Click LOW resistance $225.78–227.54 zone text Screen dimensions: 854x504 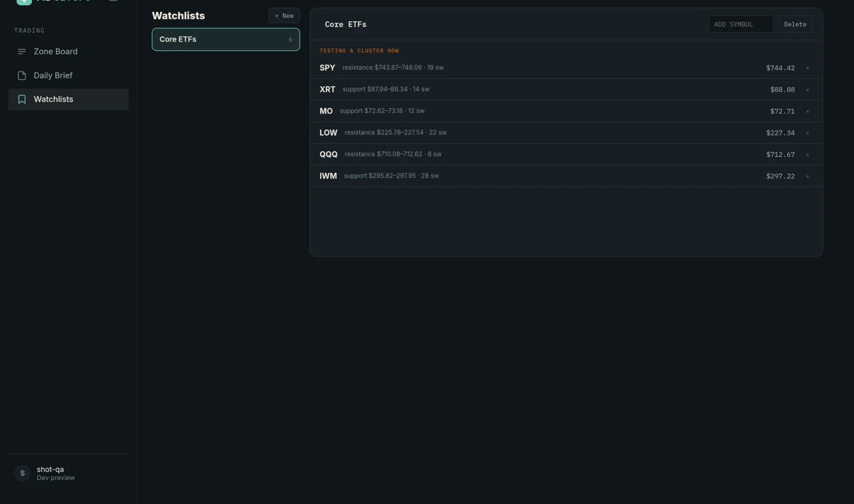[396, 132]
